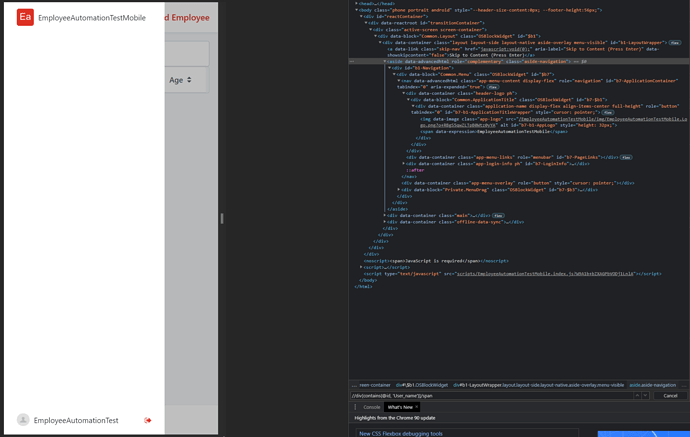The image size is (690, 437).
Task: Collapse the Common.Layout div
Action: [376, 36]
